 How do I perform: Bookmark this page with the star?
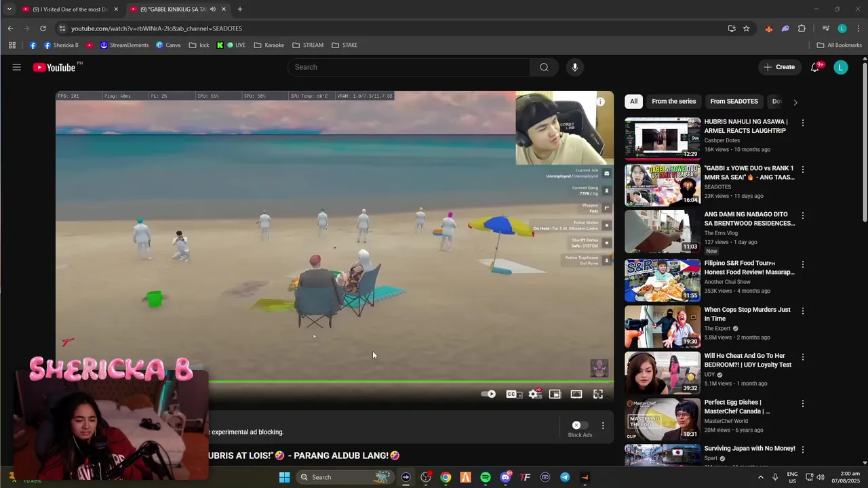click(x=746, y=28)
